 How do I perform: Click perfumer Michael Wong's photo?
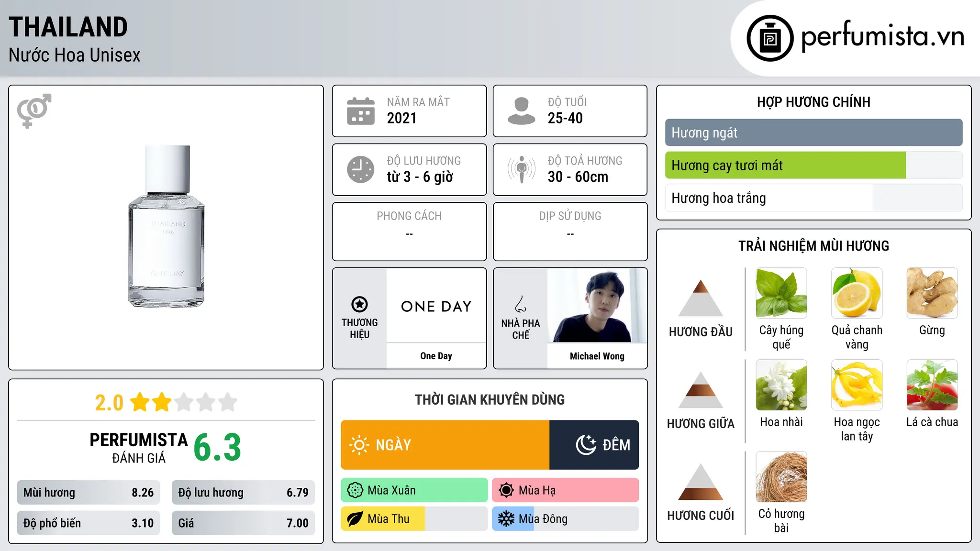tap(597, 305)
